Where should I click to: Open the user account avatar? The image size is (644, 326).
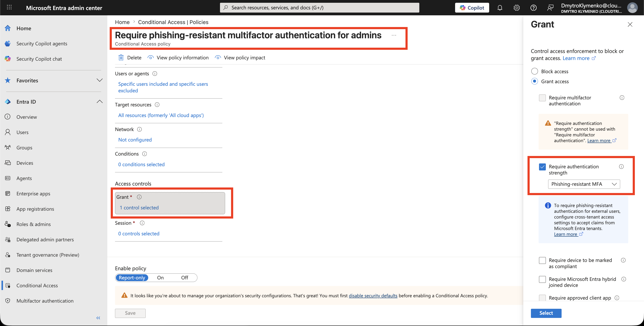click(x=632, y=8)
